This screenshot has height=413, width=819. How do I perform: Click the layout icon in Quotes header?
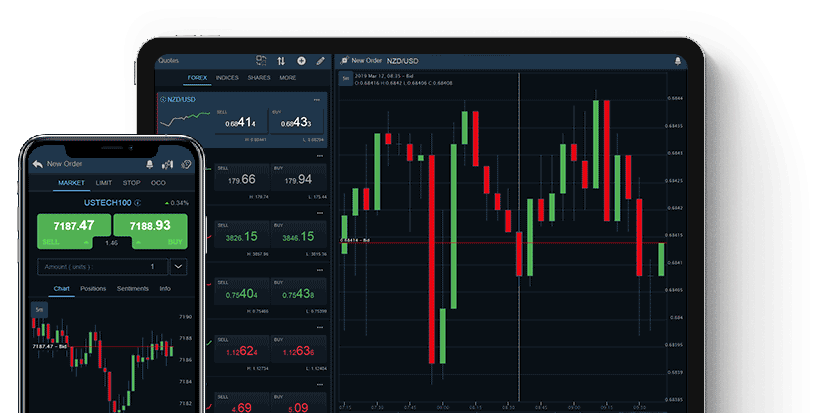(261, 61)
